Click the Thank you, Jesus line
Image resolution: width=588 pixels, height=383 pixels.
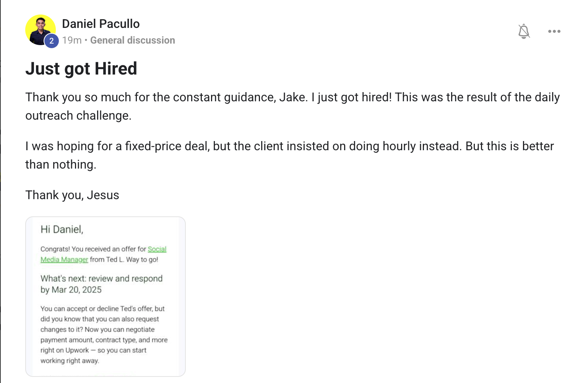(x=72, y=195)
